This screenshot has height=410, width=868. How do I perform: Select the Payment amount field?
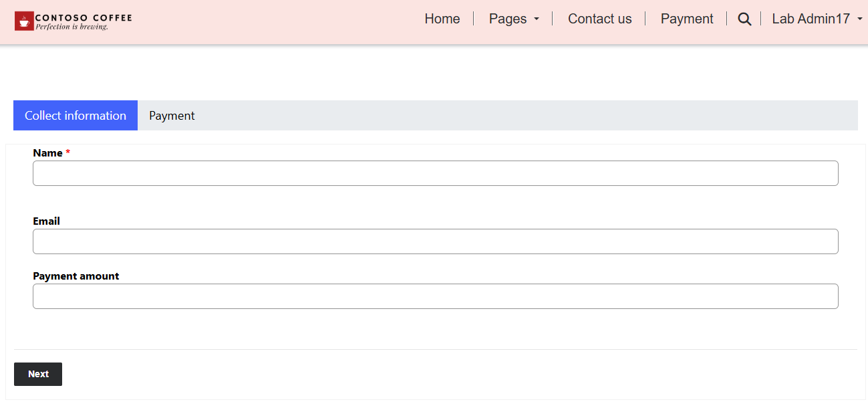click(435, 296)
